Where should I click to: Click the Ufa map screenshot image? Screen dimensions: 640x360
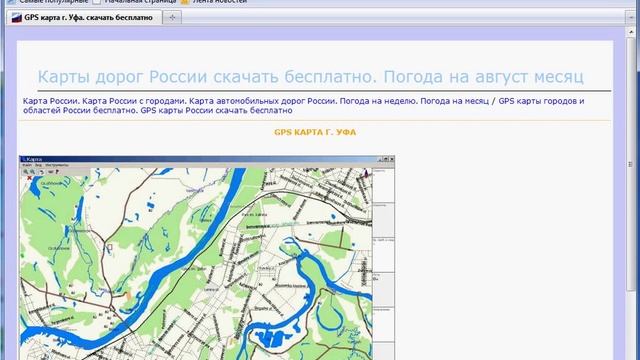(207, 258)
